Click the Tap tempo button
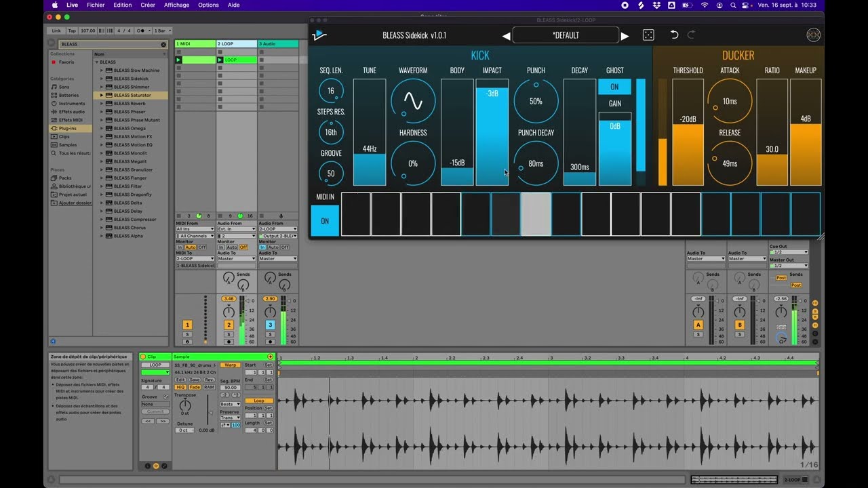Viewport: 868px width, 488px height. [x=72, y=30]
